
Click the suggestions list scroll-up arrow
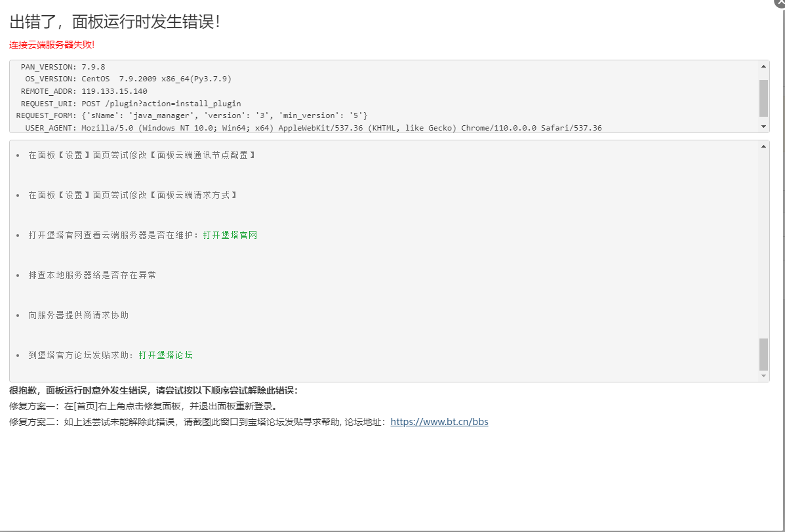click(x=763, y=146)
